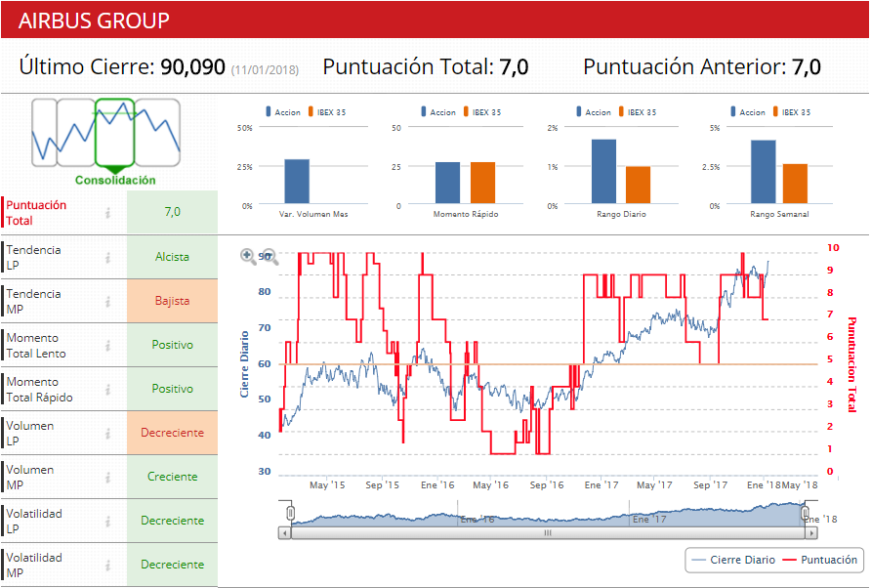Toggle IBEX 35 legend in Momento Rápido chart

click(482, 111)
